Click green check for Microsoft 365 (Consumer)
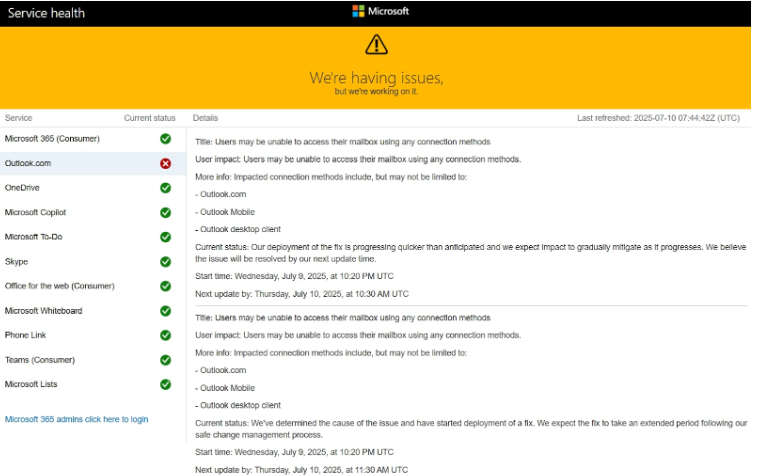Viewport: 761px width, 475px height. click(x=165, y=139)
